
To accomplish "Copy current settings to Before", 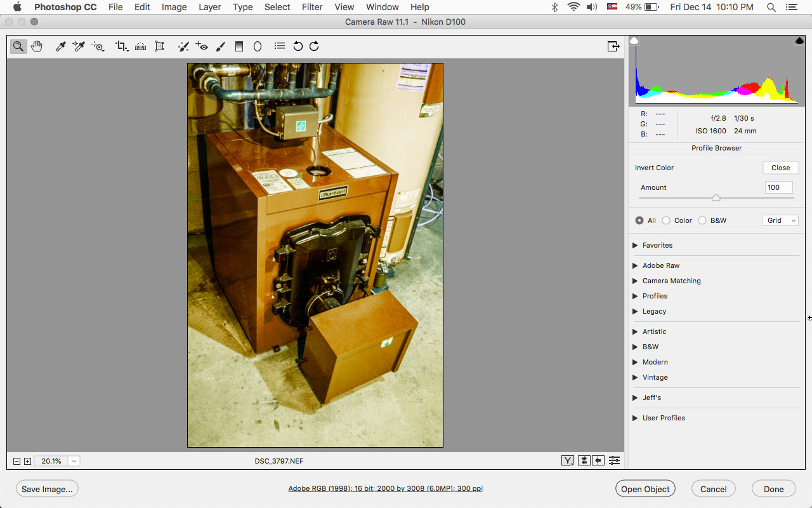I will click(x=598, y=461).
